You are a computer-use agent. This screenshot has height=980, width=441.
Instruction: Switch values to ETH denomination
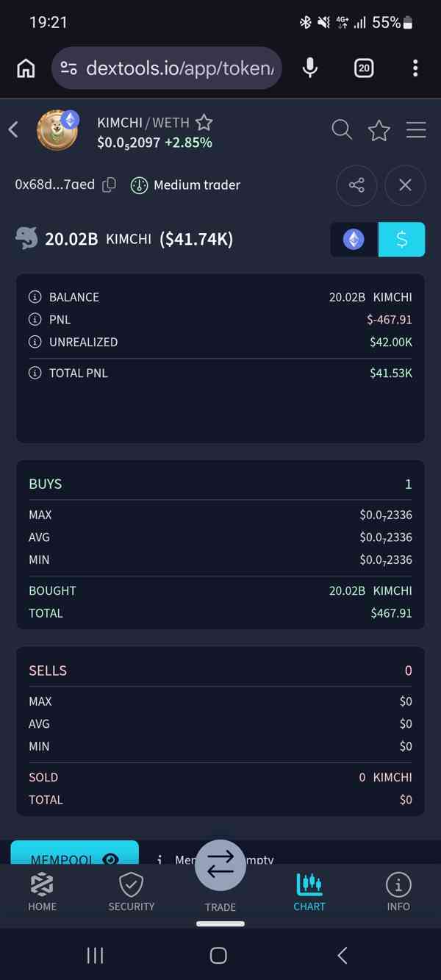pos(354,240)
